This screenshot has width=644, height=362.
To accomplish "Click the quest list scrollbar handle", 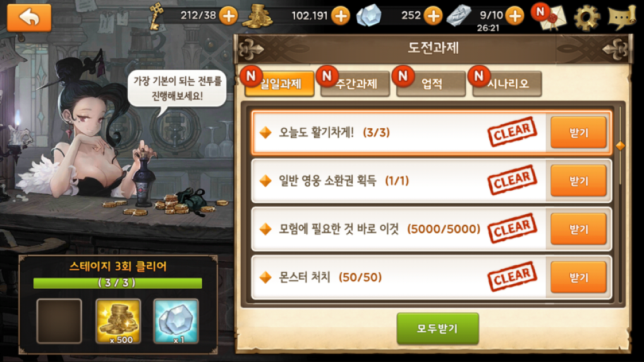I will coord(620,146).
